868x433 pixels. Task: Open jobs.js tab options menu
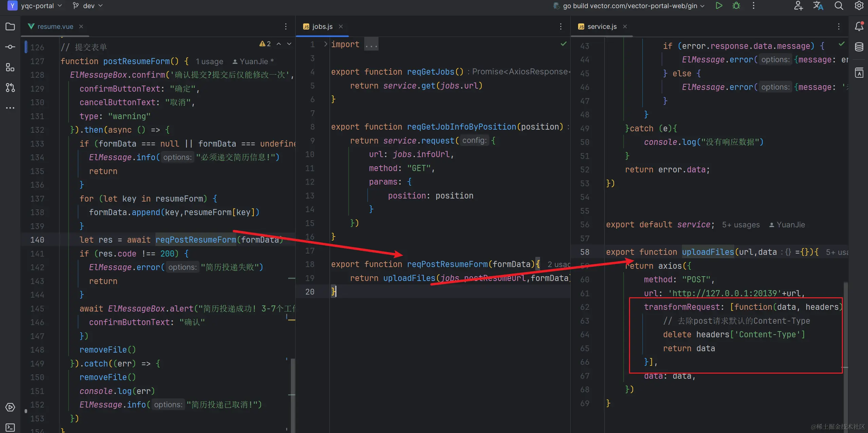click(561, 26)
